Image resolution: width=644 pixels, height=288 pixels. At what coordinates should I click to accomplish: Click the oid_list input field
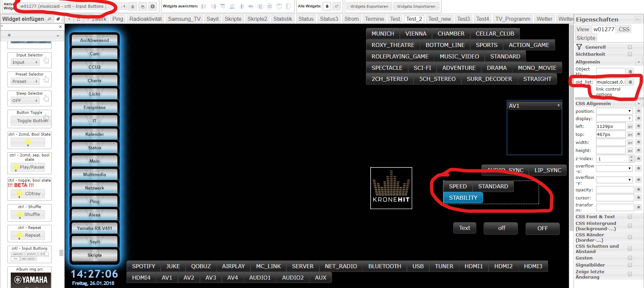coord(610,82)
